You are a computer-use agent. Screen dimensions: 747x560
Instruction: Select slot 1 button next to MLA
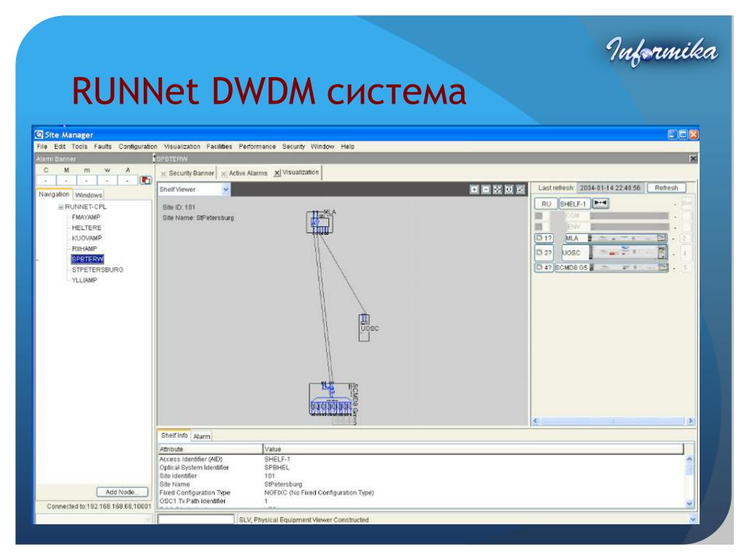click(543, 238)
